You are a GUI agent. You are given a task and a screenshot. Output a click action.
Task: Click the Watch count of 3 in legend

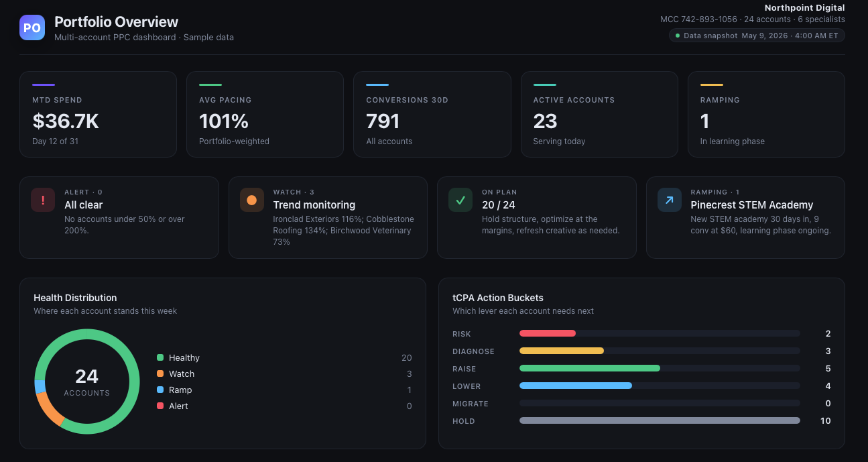coord(410,374)
